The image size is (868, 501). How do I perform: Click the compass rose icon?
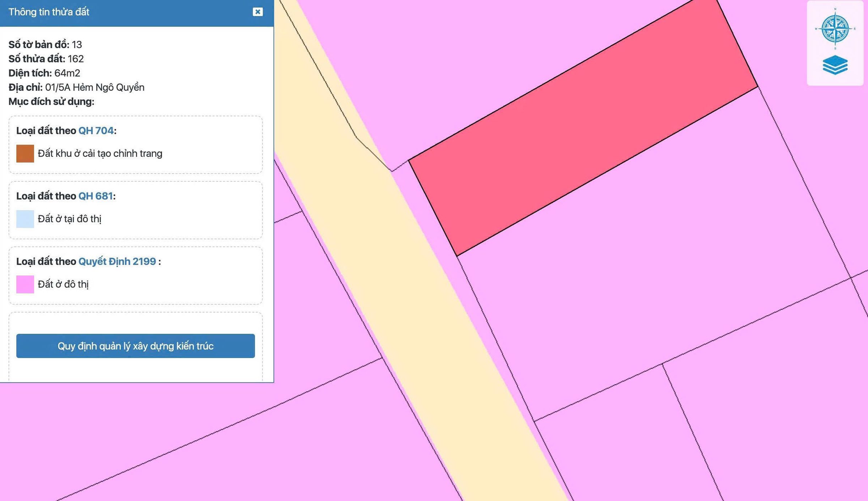pos(835,28)
